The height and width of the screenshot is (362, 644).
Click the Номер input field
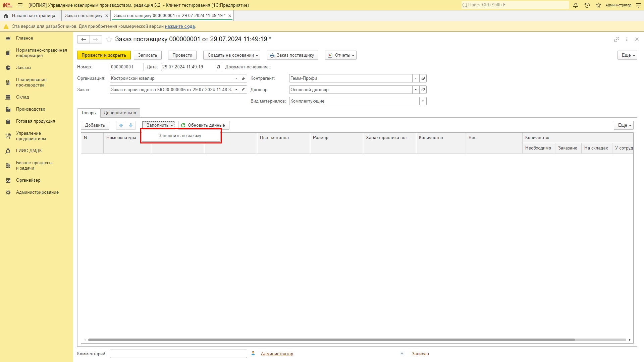(x=126, y=67)
